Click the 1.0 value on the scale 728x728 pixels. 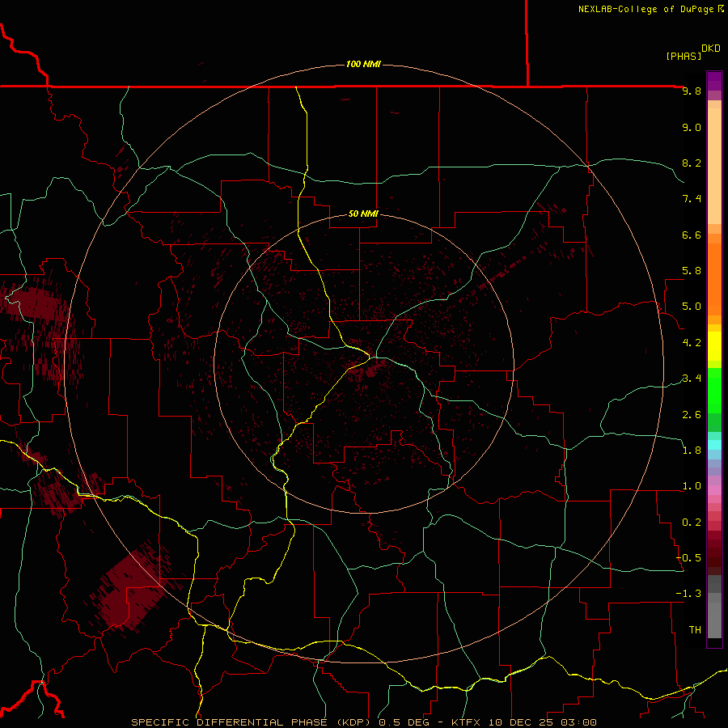pyautogui.click(x=692, y=486)
